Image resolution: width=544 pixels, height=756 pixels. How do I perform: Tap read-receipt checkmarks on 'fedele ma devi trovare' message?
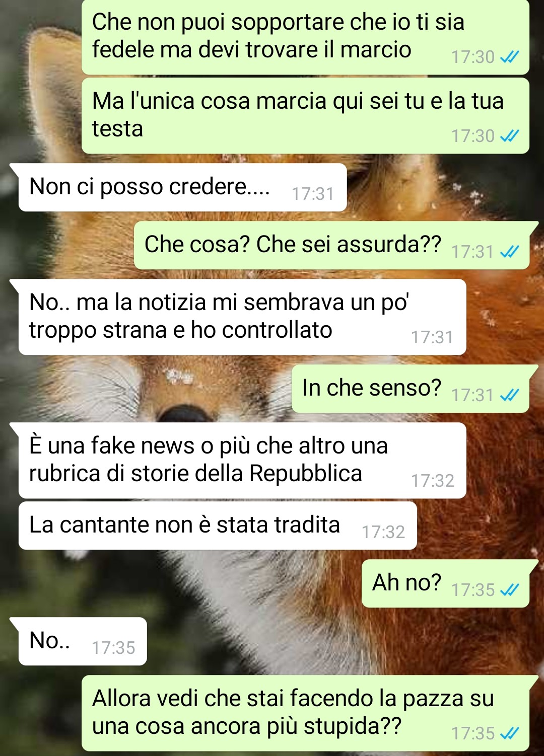point(509,57)
